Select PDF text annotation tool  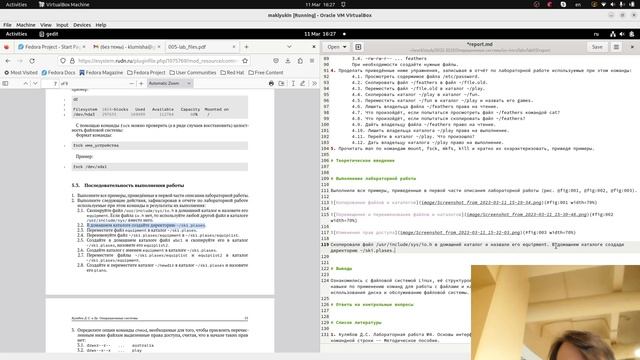pos(293,83)
